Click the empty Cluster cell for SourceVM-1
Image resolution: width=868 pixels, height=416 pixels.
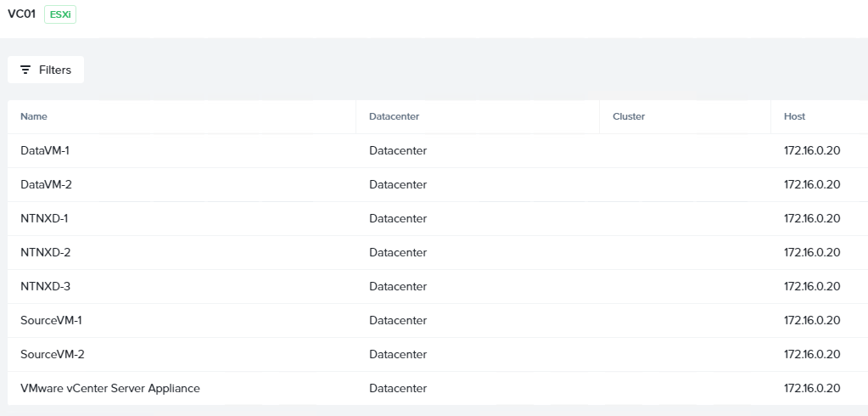click(685, 320)
